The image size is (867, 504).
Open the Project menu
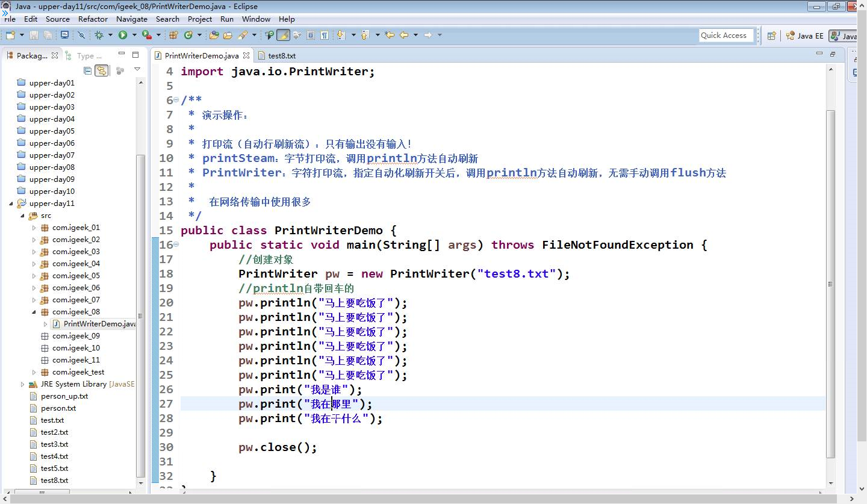coord(200,19)
